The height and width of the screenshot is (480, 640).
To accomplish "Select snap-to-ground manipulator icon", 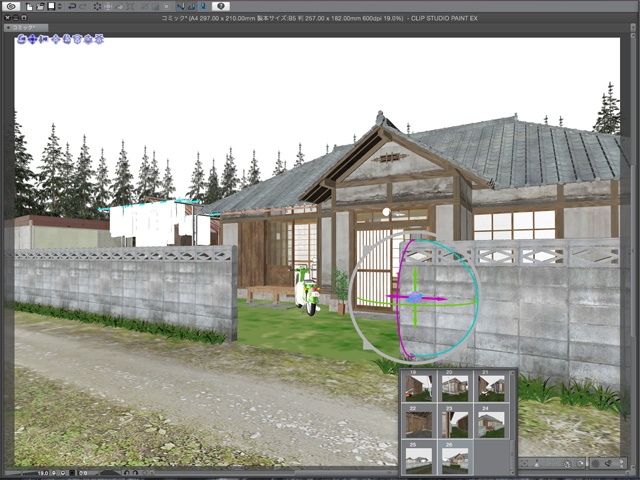I will click(x=99, y=39).
